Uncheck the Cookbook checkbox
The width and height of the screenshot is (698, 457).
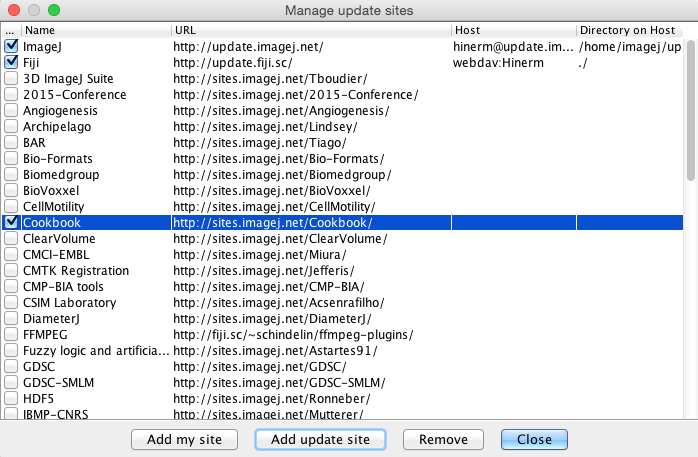[x=11, y=222]
